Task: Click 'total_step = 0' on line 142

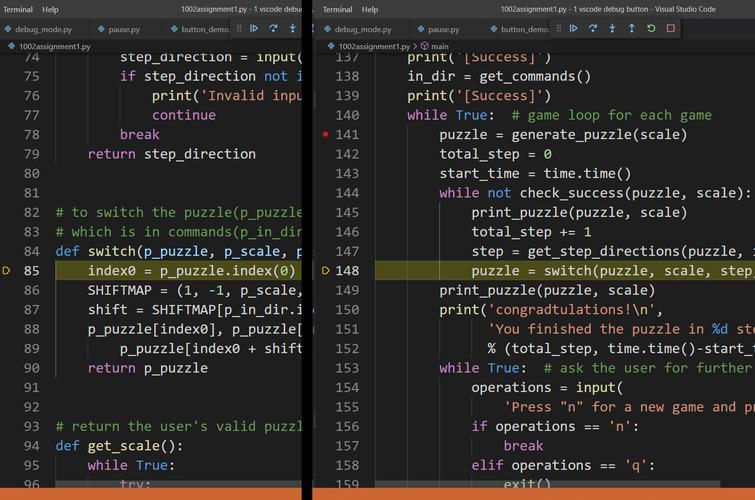Action: pos(495,154)
